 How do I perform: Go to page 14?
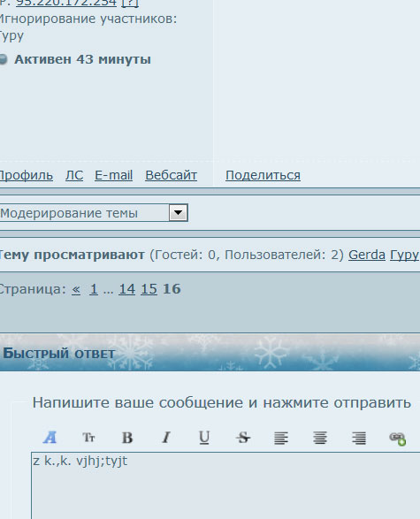(127, 289)
